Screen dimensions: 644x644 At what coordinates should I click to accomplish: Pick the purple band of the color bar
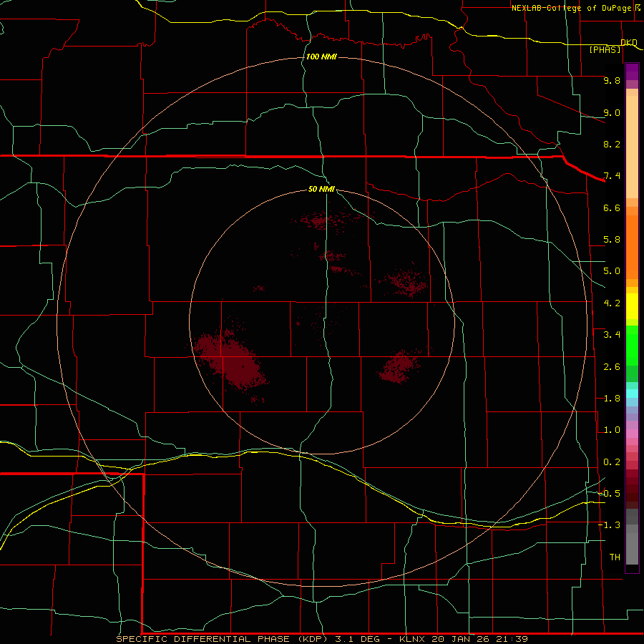632,72
